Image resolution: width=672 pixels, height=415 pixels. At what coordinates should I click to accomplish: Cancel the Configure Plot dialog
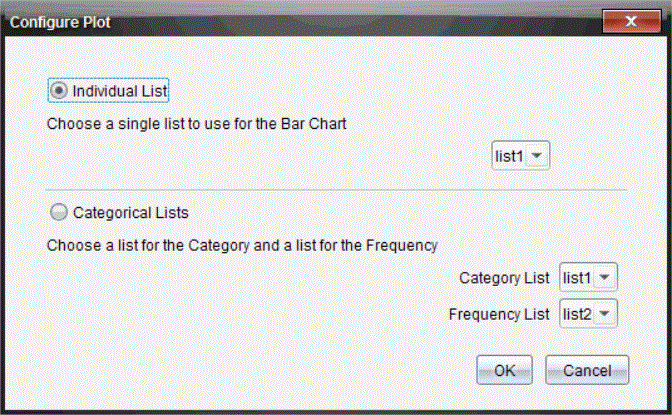point(587,370)
